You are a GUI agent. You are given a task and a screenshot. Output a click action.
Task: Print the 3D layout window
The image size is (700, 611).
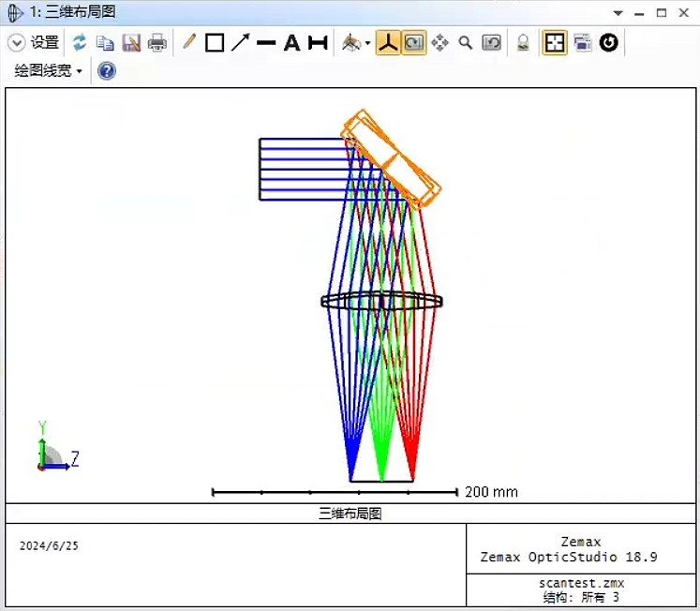(157, 42)
